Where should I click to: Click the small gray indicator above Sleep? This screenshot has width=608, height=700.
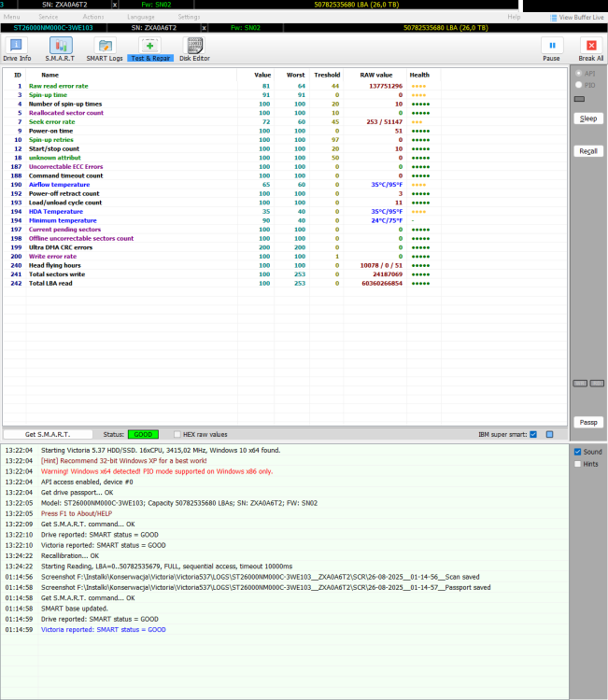pos(579,99)
